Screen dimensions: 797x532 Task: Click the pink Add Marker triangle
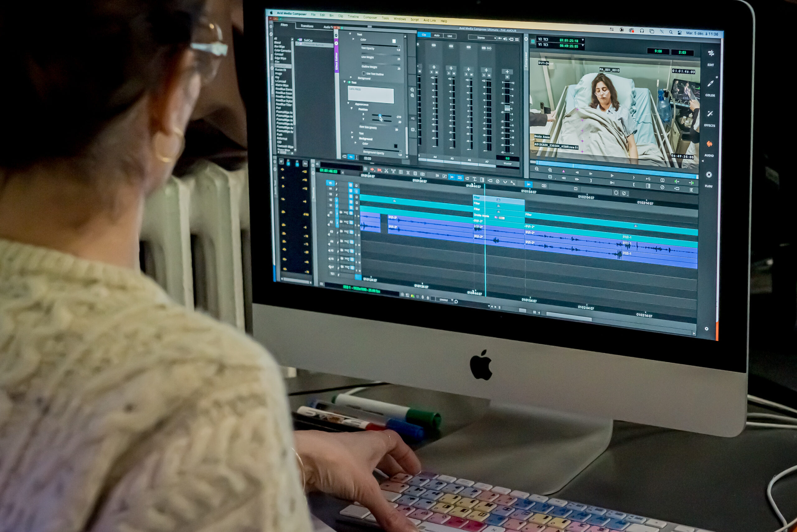pos(564,172)
